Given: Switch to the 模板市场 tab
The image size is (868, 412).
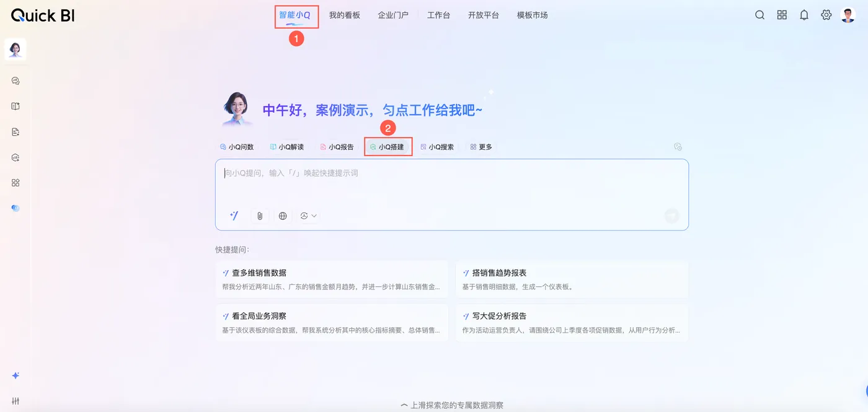Looking at the screenshot, I should click(533, 15).
